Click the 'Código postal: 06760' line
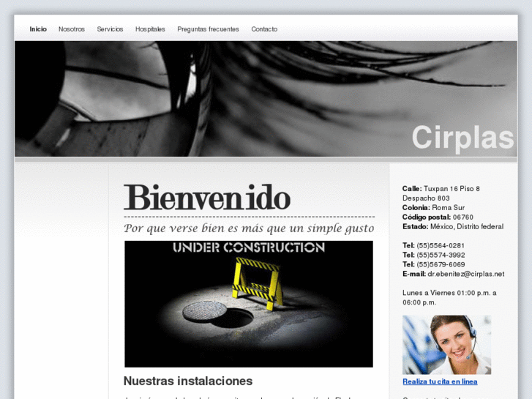 pos(438,217)
